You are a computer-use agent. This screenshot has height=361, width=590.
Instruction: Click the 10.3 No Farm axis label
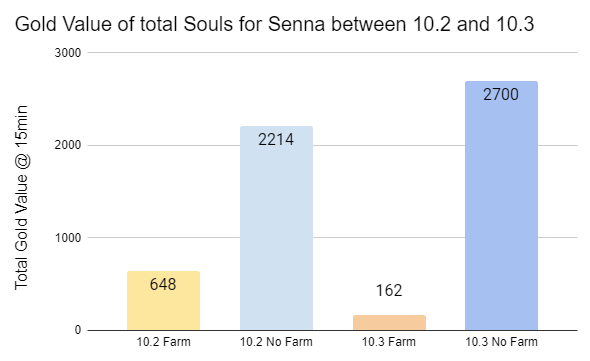[501, 342]
